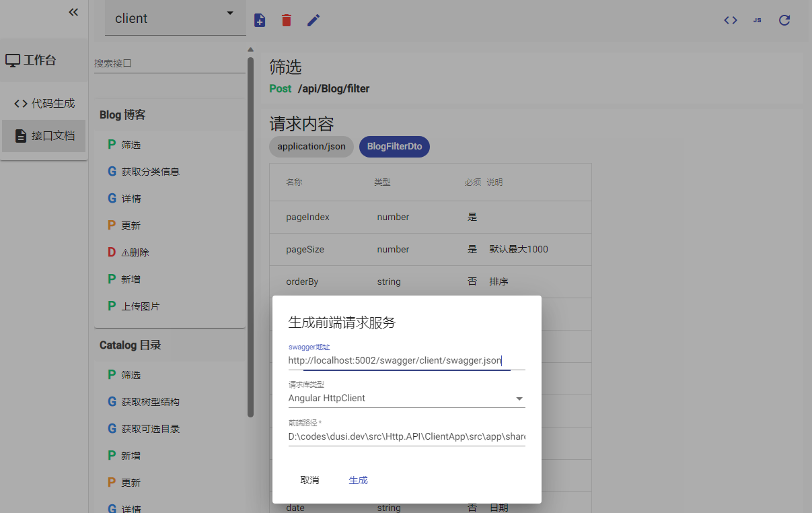Click the 类型 column header
The image size is (812, 513).
click(x=382, y=182)
